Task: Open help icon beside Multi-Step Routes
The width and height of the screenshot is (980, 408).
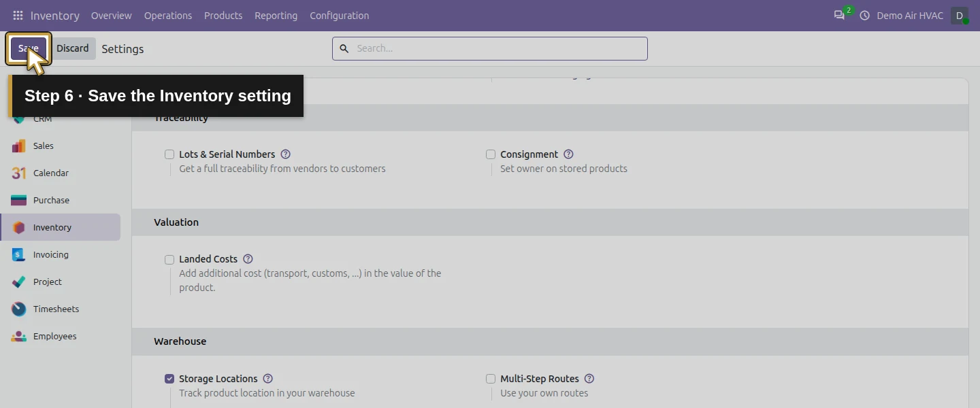Action: (589, 379)
